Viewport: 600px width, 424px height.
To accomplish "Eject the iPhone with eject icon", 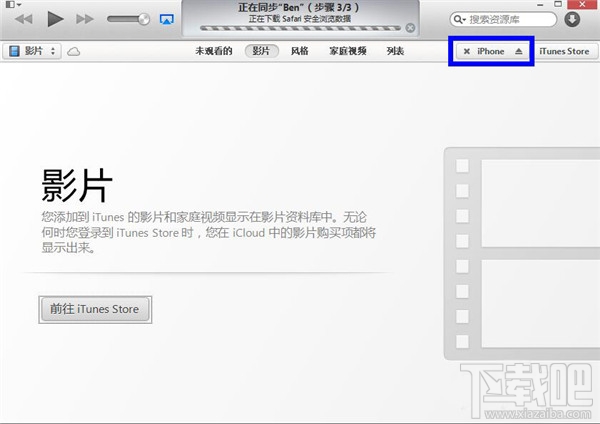I will click(x=518, y=51).
